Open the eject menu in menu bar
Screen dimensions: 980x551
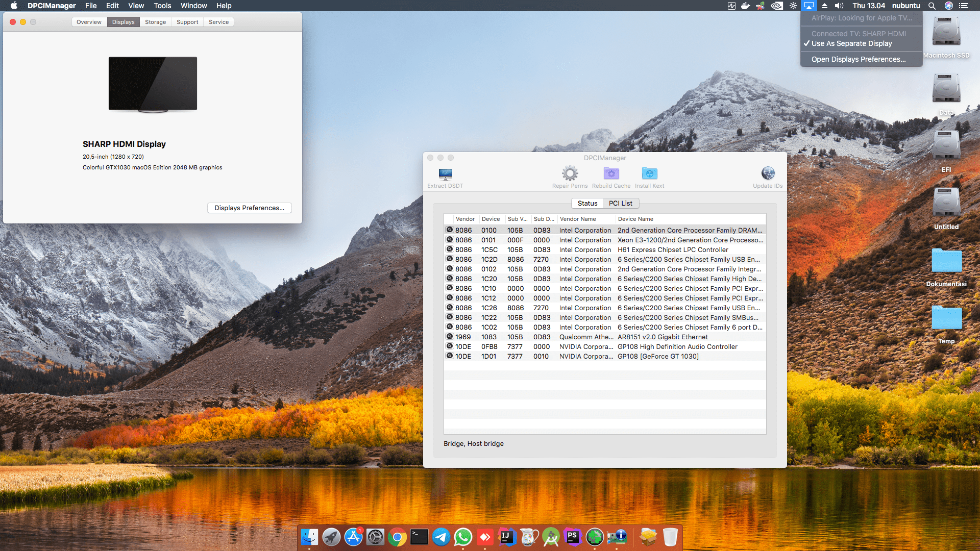click(824, 6)
